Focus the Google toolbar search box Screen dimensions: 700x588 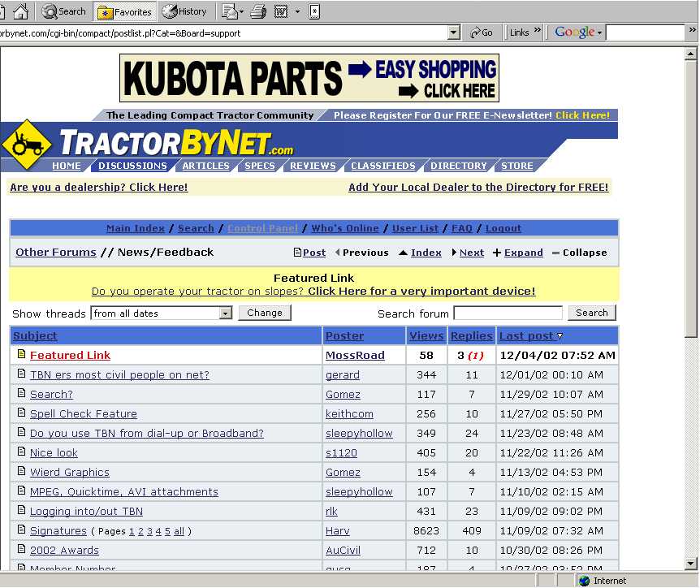pyautogui.click(x=645, y=32)
